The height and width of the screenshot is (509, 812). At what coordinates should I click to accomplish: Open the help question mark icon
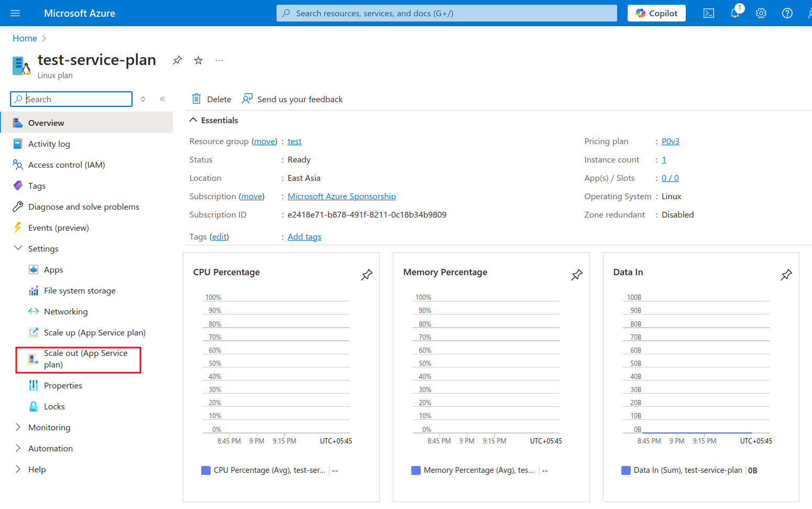(x=787, y=13)
